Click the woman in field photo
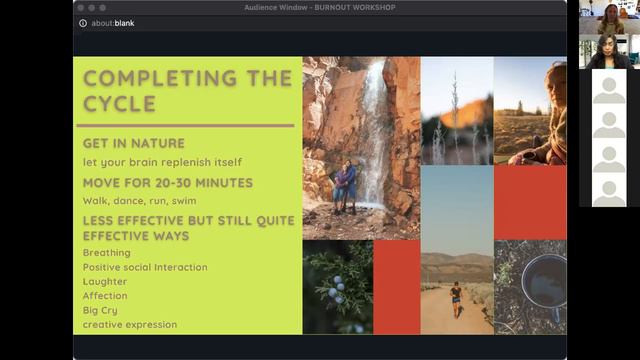The image size is (640, 360). pyautogui.click(x=530, y=111)
